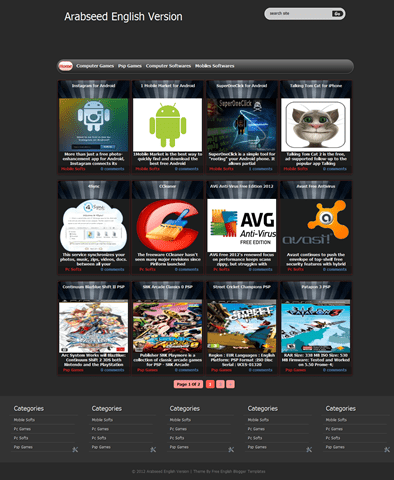
Task: Click the next page » pagination button
Action: [x=230, y=384]
